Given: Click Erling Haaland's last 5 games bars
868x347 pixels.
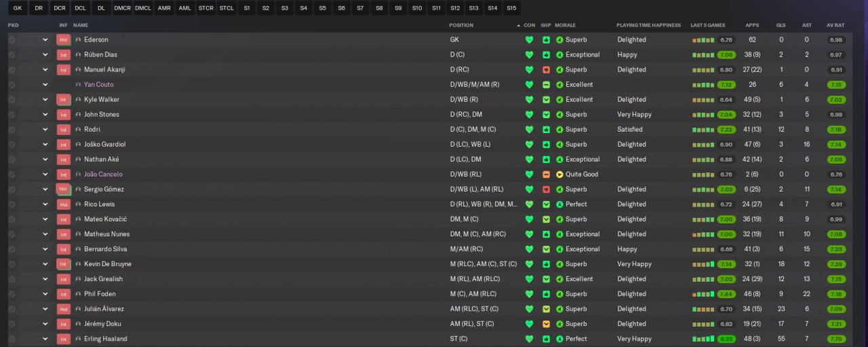Looking at the screenshot, I should point(703,339).
